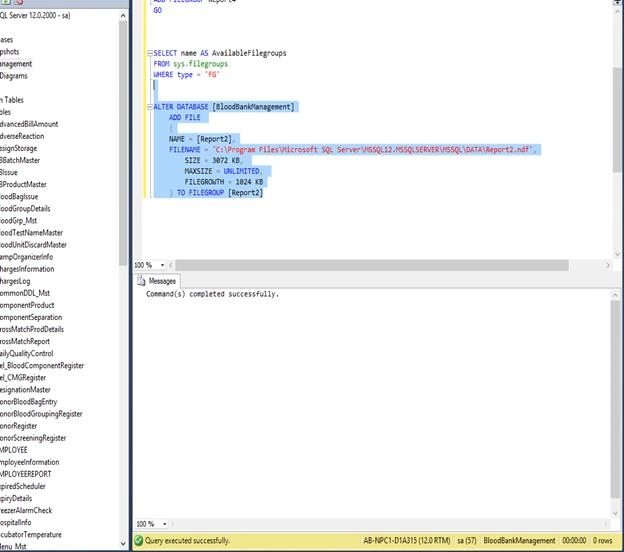The height and width of the screenshot is (552, 624).
Task: Click Messages pane scrollbar down arrow
Action: click(615, 514)
